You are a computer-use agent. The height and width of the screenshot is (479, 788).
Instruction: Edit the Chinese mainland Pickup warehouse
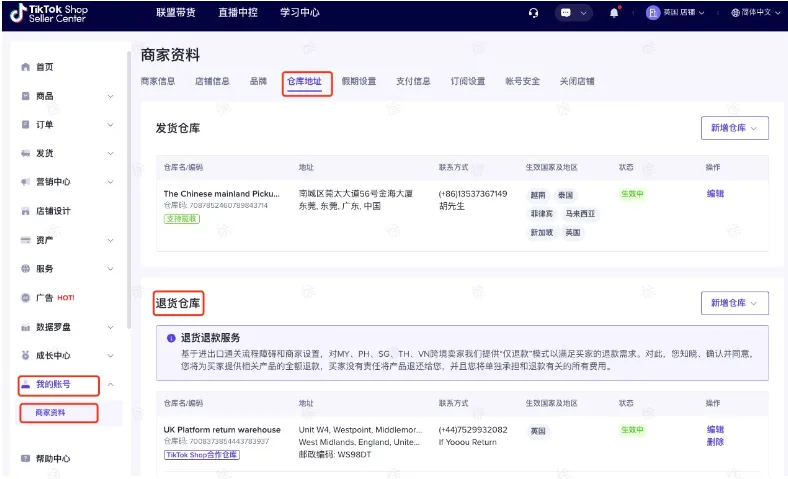(715, 194)
